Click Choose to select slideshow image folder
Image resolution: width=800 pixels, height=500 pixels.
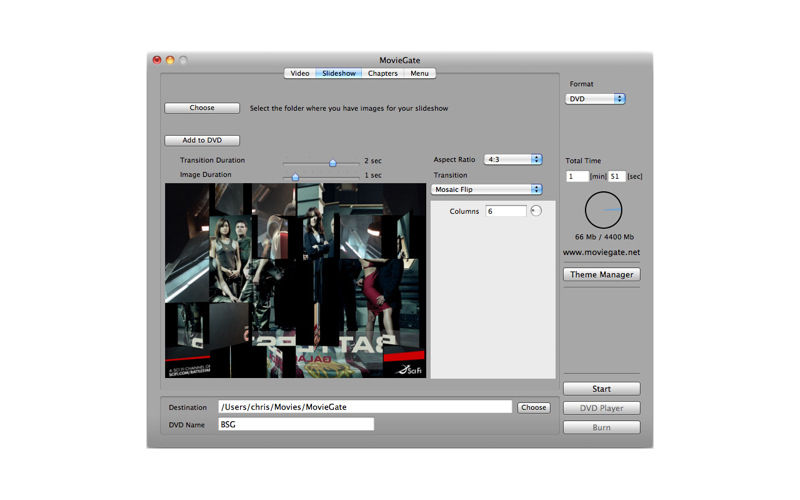point(202,108)
